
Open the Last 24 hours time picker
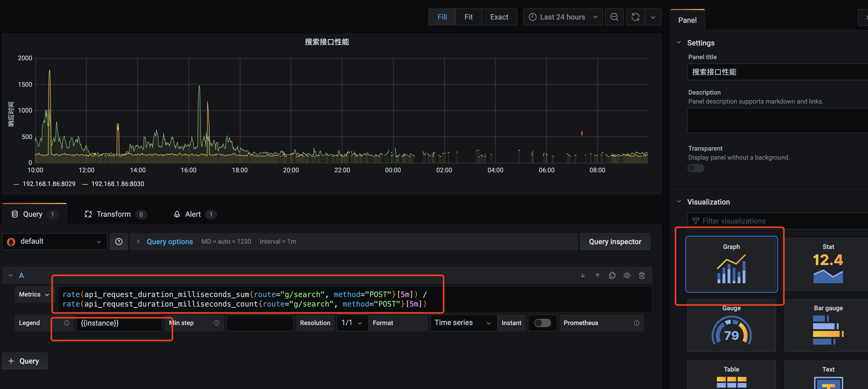(x=563, y=17)
